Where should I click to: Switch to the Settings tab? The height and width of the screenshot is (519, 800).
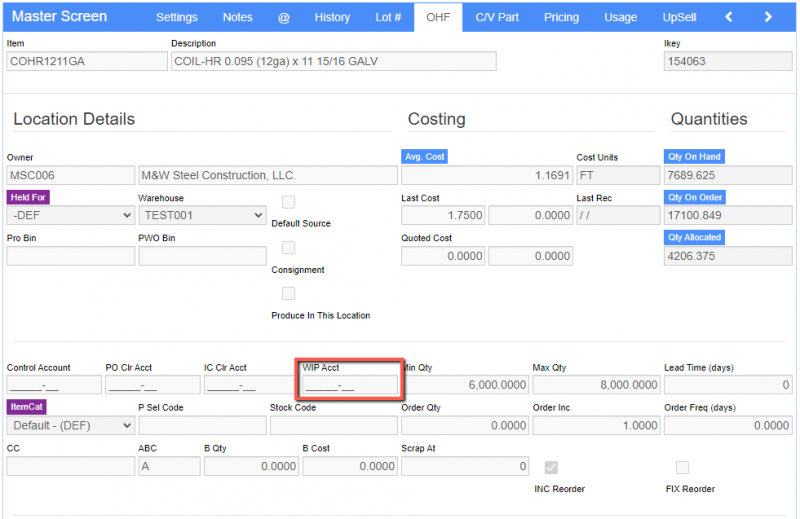[177, 17]
